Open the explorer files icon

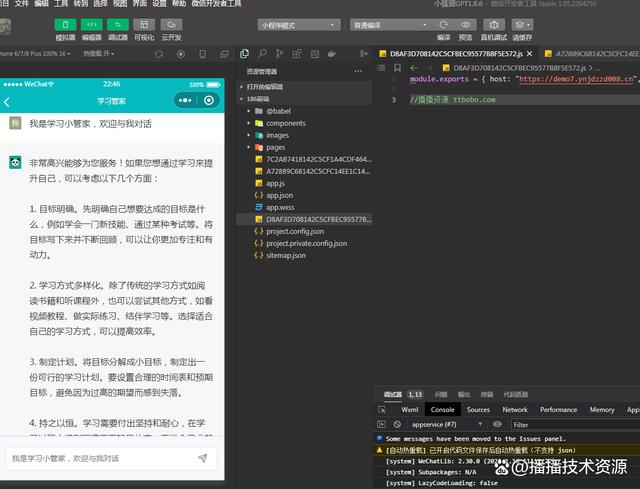[x=244, y=53]
